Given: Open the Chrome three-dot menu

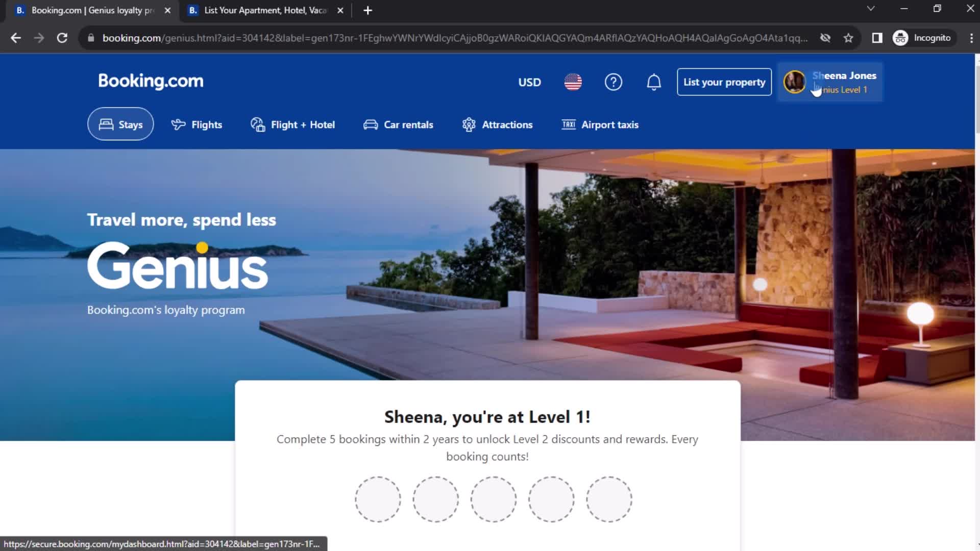Looking at the screenshot, I should pyautogui.click(x=971, y=38).
